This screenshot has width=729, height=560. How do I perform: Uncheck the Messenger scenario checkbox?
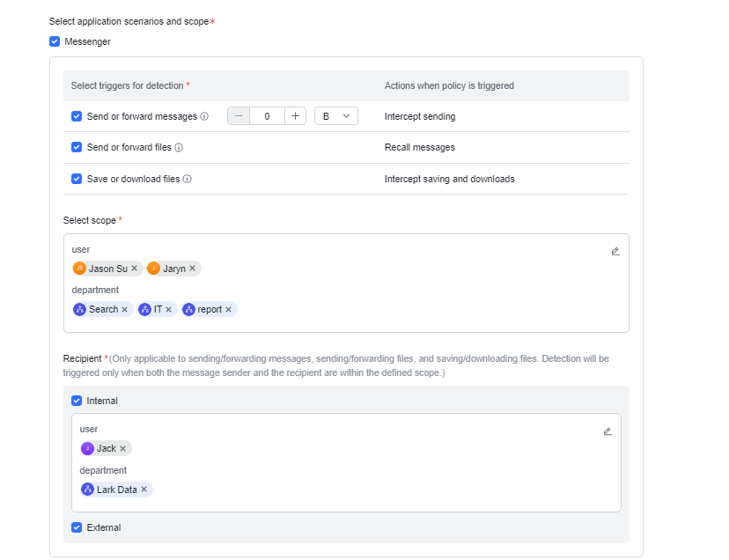55,41
